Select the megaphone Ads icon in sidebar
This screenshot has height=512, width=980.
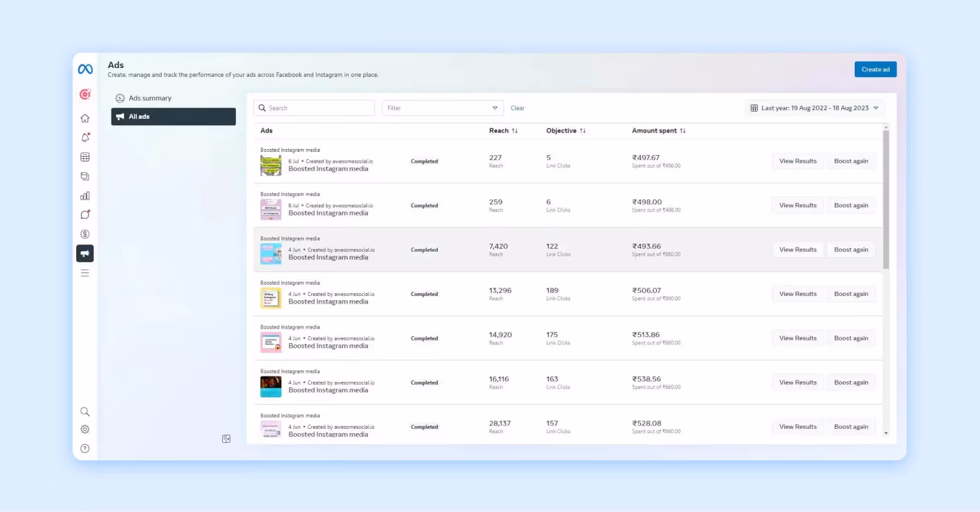click(85, 254)
